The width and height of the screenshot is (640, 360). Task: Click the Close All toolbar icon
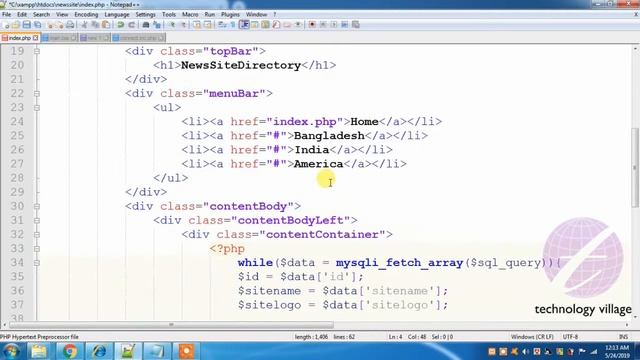pos(60,25)
